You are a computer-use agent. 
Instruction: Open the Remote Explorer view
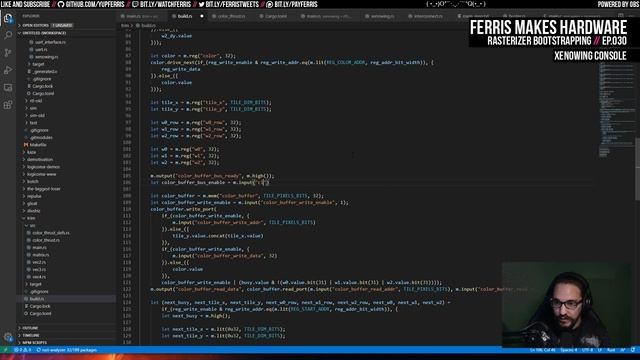tap(8, 88)
